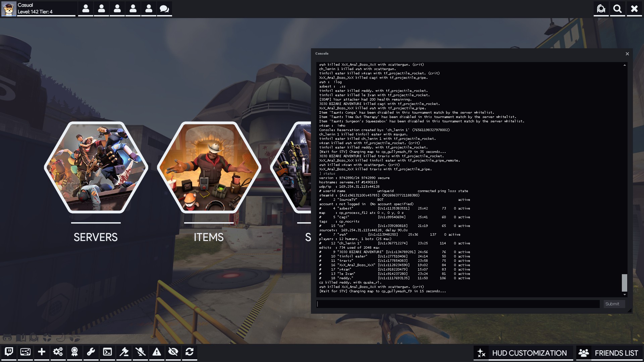This screenshot has width=644, height=362.
Task: Open the chat bubbles icon in the top bar
Action: (x=164, y=9)
